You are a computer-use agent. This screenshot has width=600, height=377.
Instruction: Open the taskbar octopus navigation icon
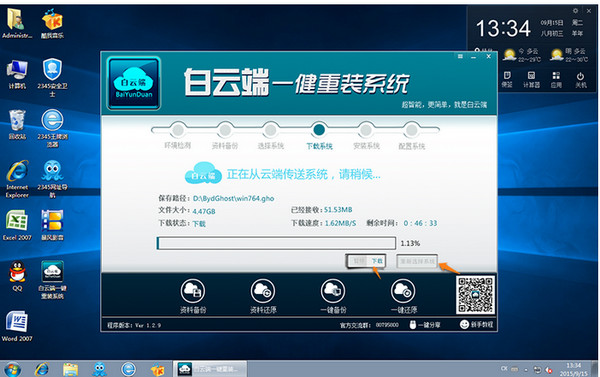click(x=99, y=370)
